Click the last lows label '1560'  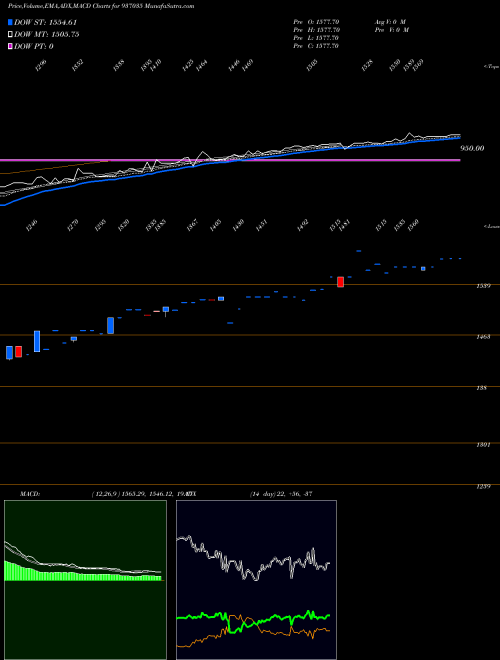coord(413,226)
